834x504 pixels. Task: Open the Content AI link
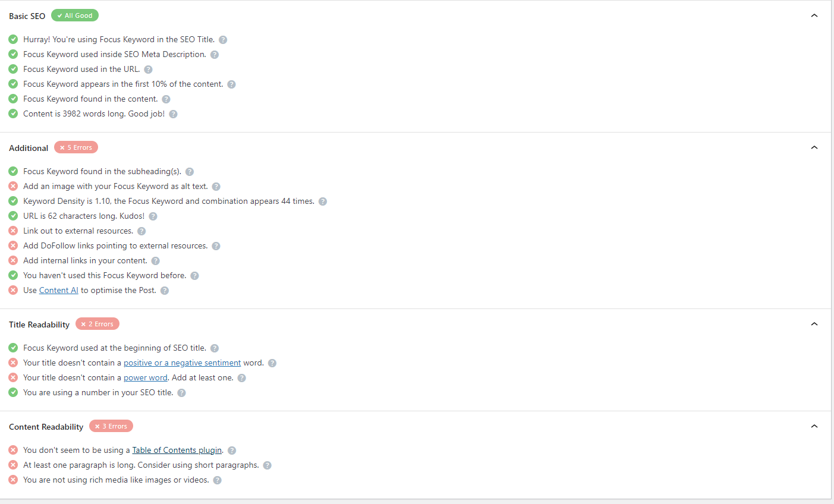click(x=59, y=291)
